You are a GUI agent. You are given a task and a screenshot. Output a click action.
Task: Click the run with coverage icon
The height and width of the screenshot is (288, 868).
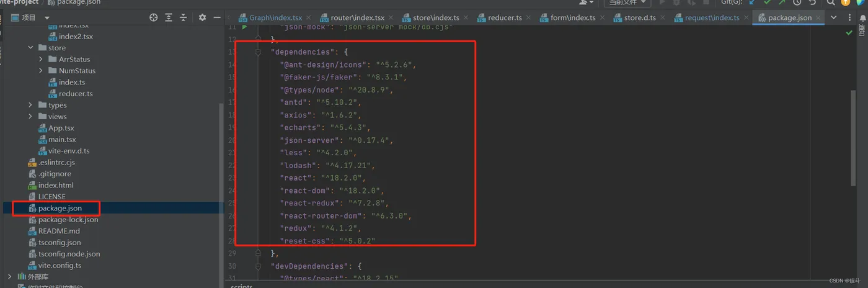tap(691, 2)
